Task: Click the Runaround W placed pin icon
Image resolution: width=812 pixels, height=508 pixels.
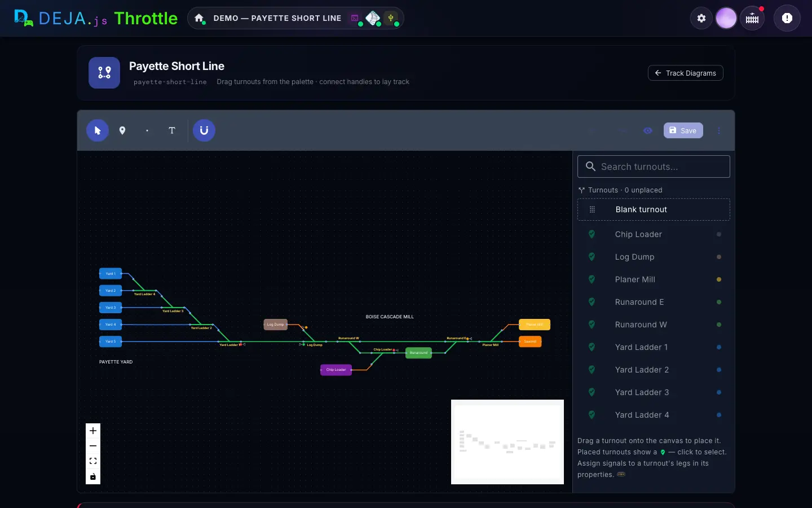Action: pos(592,325)
